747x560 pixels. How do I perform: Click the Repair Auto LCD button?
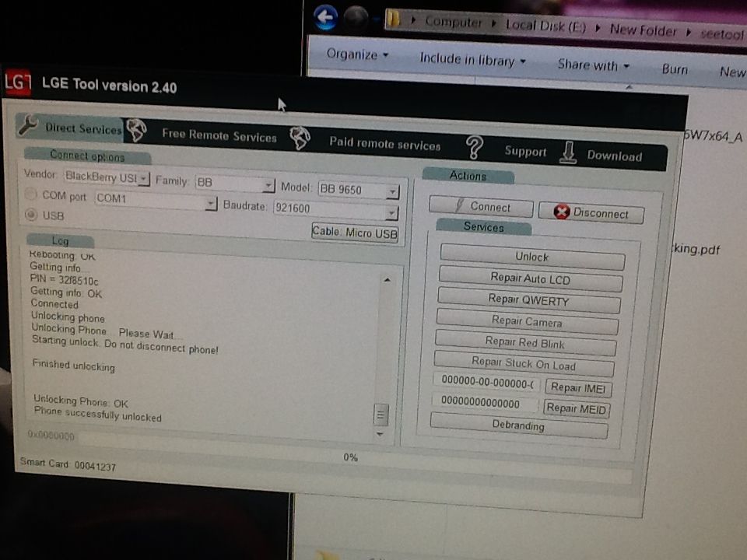530,279
